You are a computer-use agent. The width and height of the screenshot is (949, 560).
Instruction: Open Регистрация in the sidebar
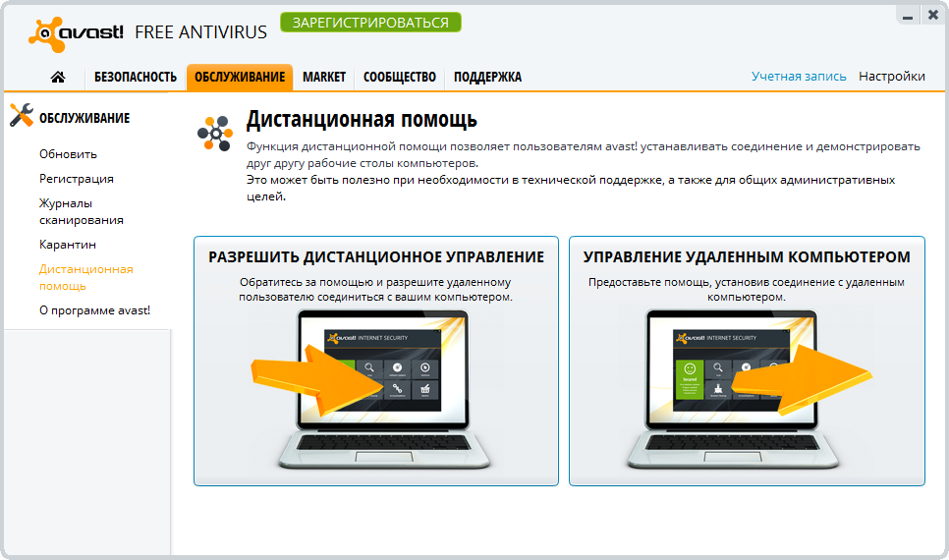(x=77, y=179)
